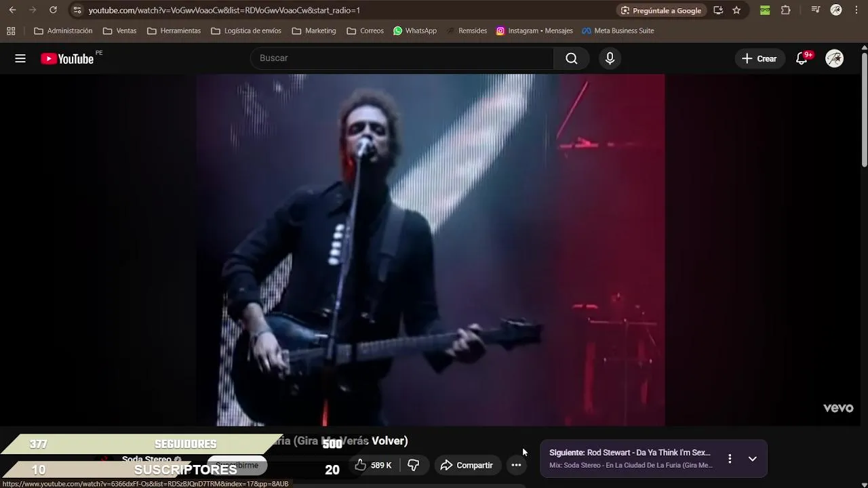Viewport: 868px width, 488px height.
Task: Click the search magnifier button
Action: 572,58
